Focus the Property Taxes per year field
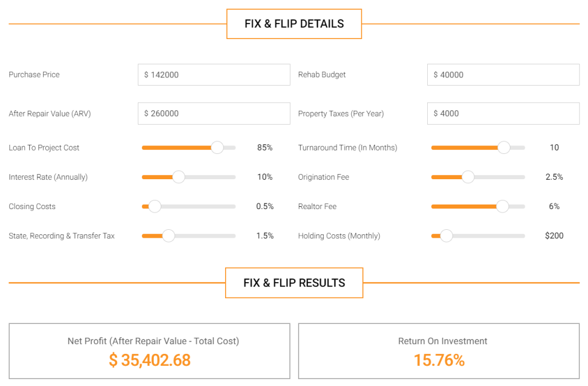The height and width of the screenshot is (386, 588). tap(503, 113)
